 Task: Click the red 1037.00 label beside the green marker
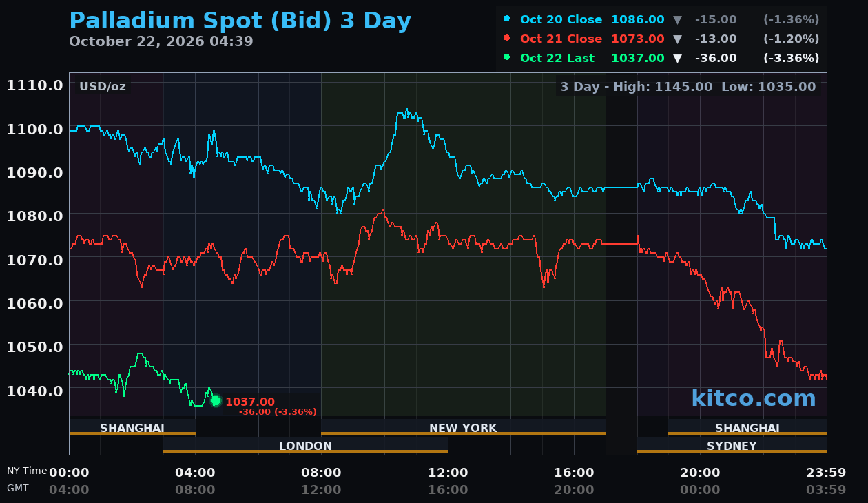pyautogui.click(x=250, y=402)
